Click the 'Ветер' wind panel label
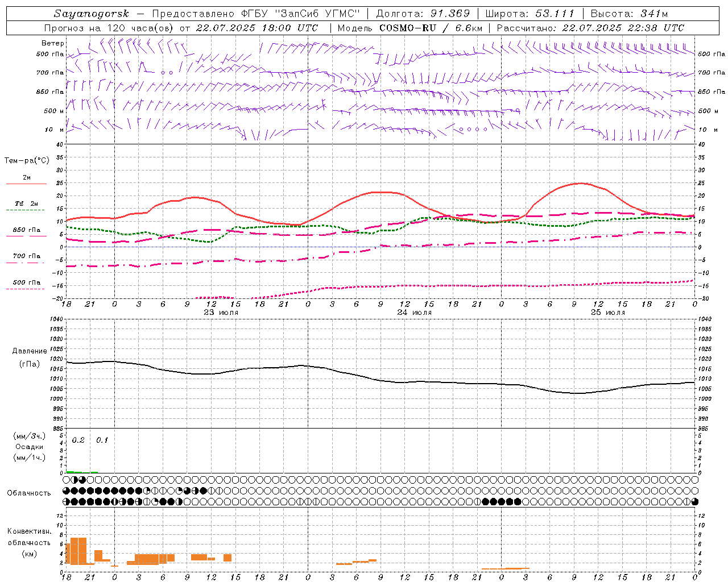This screenshot has height=582, width=728. tap(53, 43)
